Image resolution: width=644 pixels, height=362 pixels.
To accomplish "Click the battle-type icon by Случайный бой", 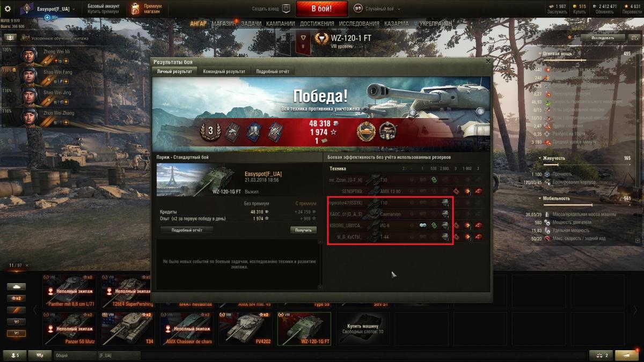I will tap(358, 9).
